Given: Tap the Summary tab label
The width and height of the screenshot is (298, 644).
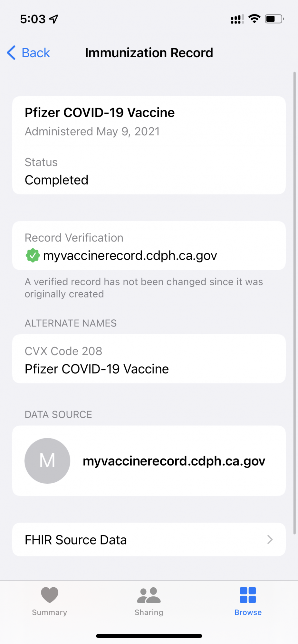Looking at the screenshot, I should [50, 612].
